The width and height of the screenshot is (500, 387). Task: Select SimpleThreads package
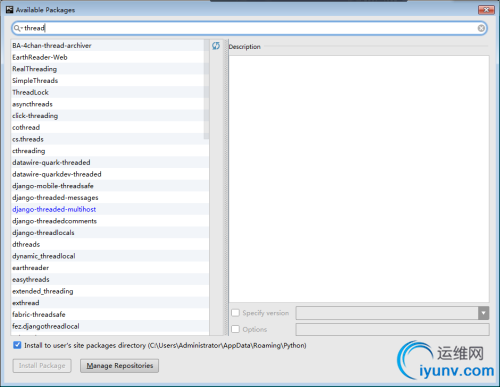point(110,81)
